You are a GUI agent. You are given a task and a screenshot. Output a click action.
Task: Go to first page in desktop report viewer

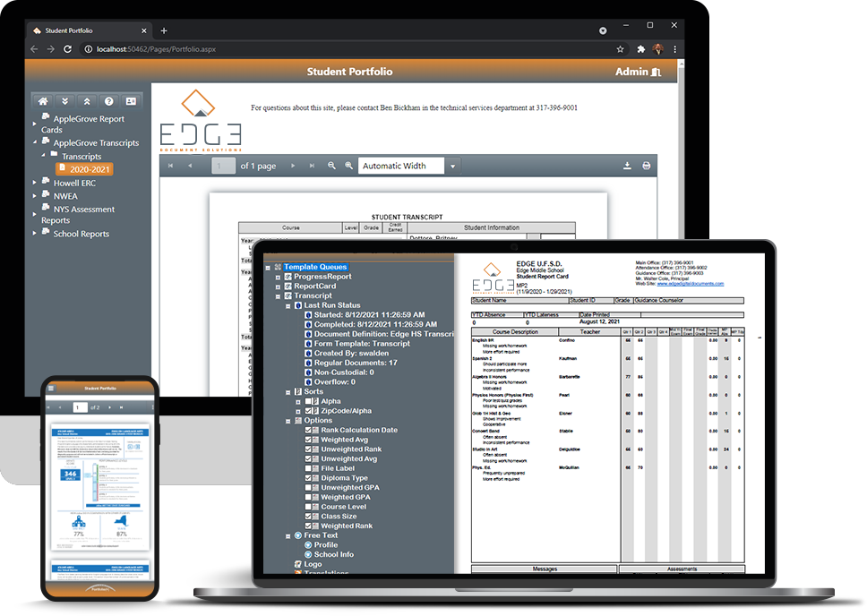(x=171, y=166)
